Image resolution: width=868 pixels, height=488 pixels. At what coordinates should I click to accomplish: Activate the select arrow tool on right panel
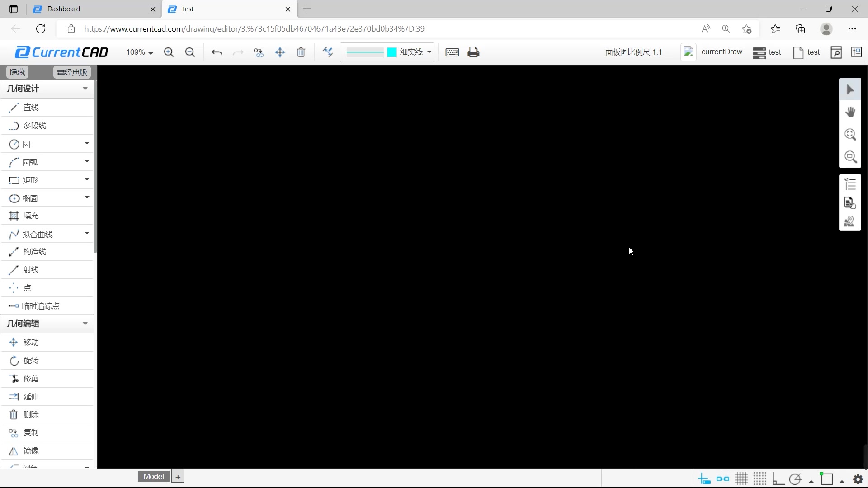(850, 89)
